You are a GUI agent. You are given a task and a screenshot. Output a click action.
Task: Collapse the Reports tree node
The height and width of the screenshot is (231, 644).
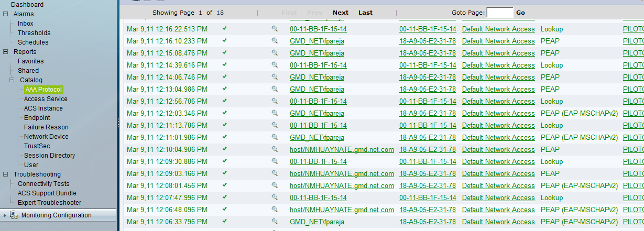pos(6,52)
